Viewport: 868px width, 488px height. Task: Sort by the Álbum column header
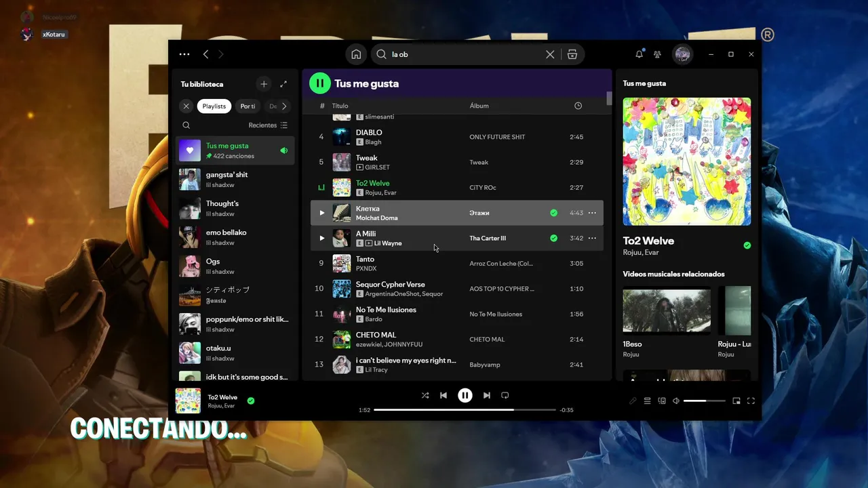click(479, 106)
